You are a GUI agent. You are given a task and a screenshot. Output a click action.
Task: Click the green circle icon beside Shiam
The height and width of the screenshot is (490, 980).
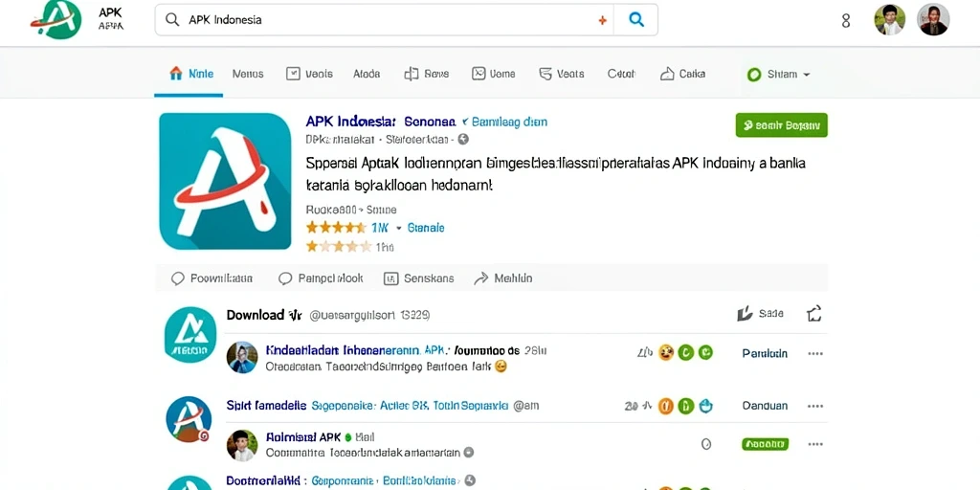click(754, 75)
